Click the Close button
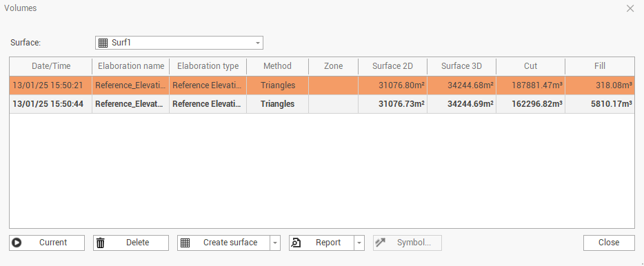644x266 pixels. pos(609,243)
